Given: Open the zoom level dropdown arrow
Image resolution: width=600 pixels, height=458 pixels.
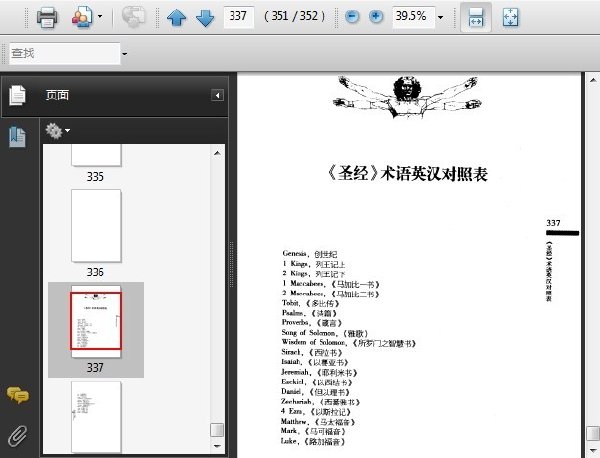Looking at the screenshot, I should point(440,17).
